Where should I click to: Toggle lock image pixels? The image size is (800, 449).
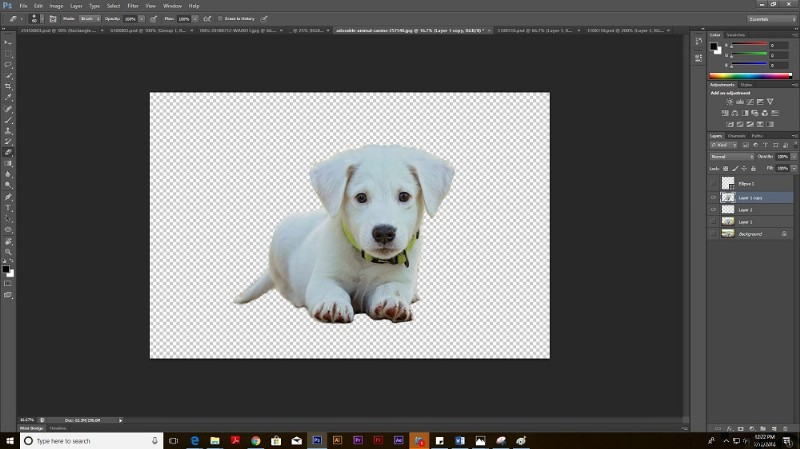point(735,168)
